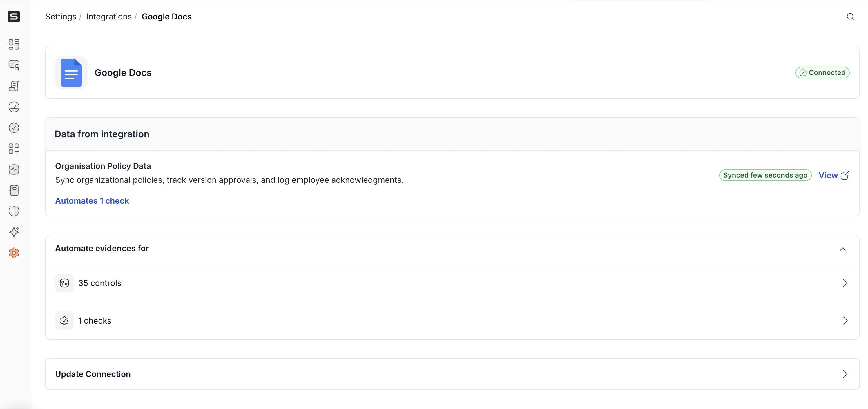Open the shield sidebar icon
The height and width of the screenshot is (409, 868).
[14, 211]
